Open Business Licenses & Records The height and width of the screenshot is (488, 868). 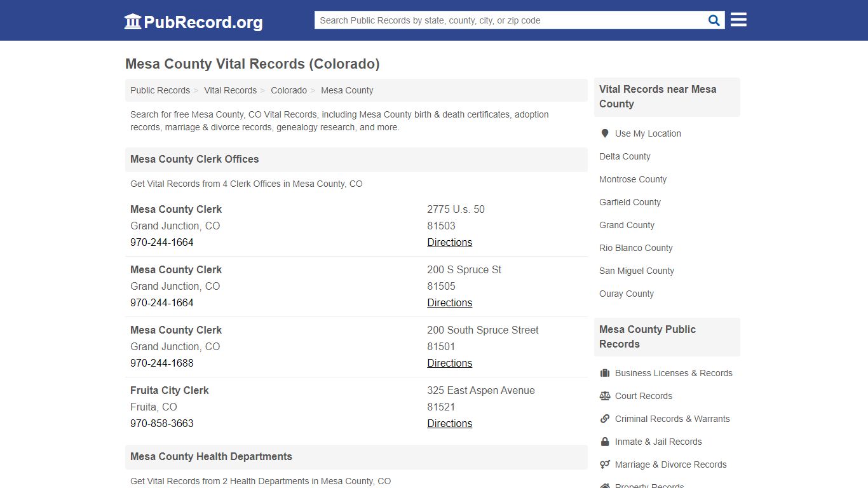(x=674, y=373)
